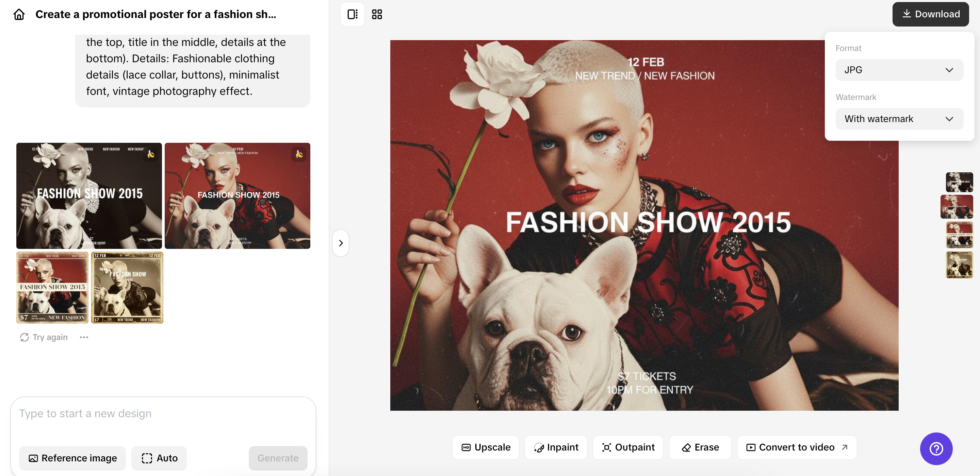The image size is (980, 476).
Task: Open the JPG format dropdown
Action: pos(899,70)
